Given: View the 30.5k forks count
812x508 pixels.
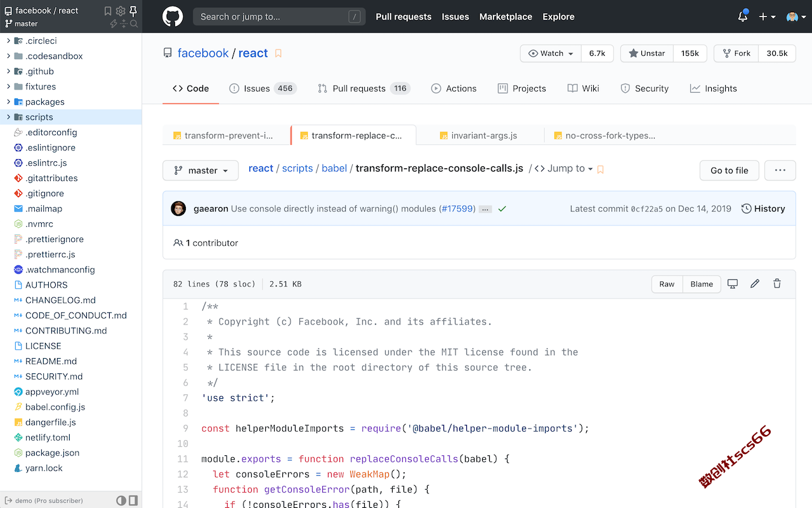Looking at the screenshot, I should [777, 53].
